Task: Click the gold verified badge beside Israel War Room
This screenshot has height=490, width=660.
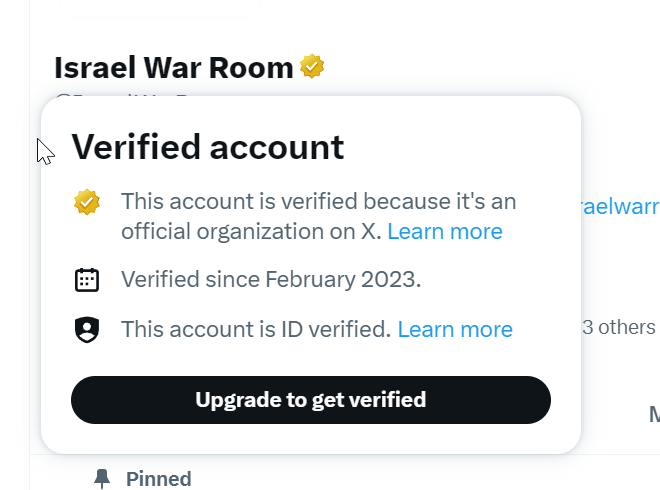Action: point(313,67)
